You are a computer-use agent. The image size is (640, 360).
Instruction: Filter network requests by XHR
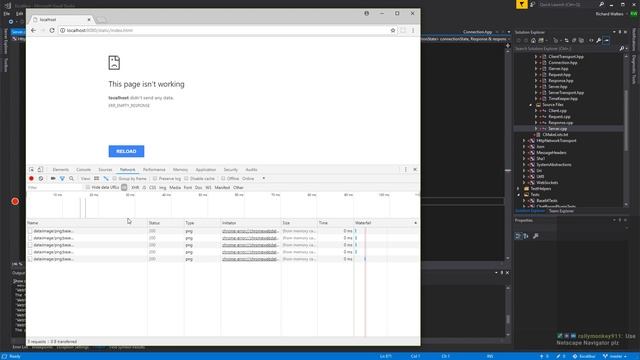click(x=135, y=188)
